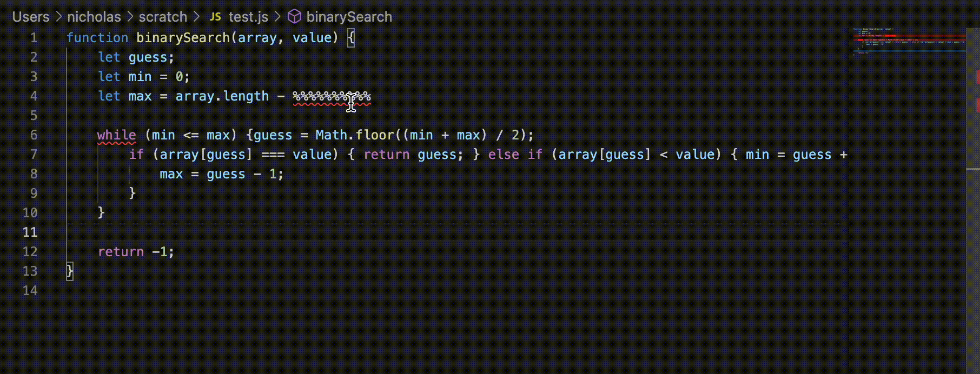
Task: Click the function name binarySearch on line 1
Action: coord(183,38)
